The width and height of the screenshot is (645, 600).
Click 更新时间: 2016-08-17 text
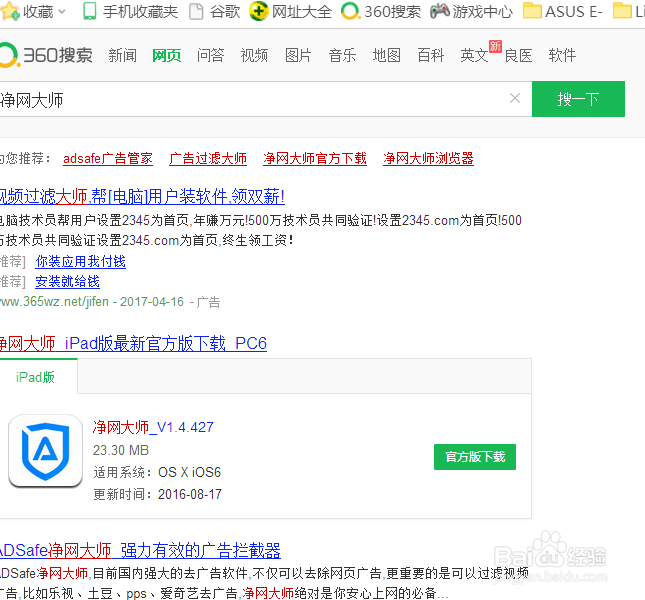coord(158,494)
